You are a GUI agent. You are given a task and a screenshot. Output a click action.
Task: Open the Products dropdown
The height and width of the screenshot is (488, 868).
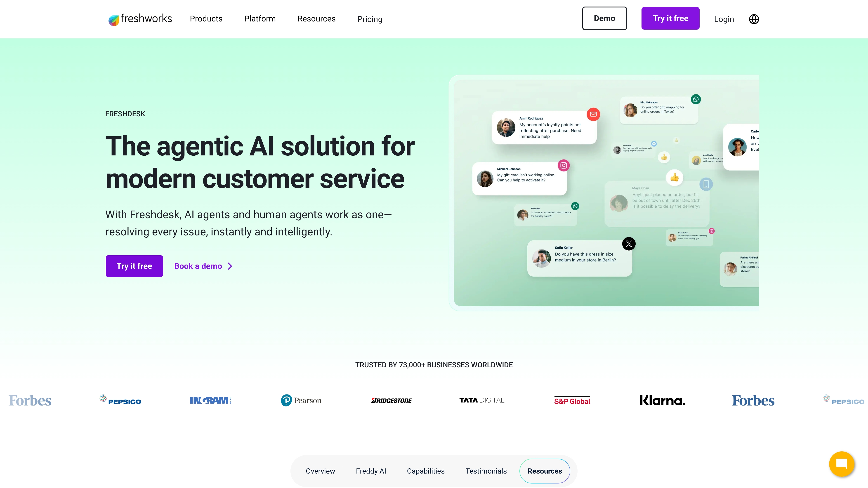point(206,19)
